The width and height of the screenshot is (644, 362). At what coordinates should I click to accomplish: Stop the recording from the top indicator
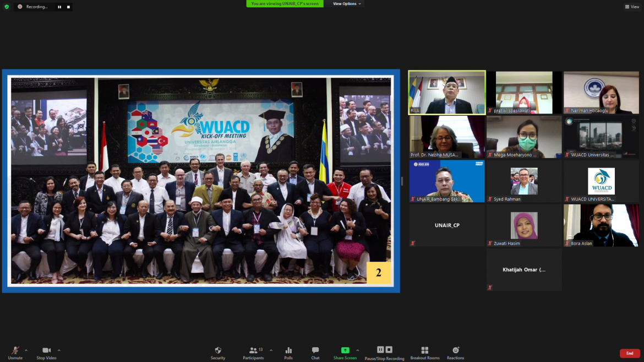point(68,7)
